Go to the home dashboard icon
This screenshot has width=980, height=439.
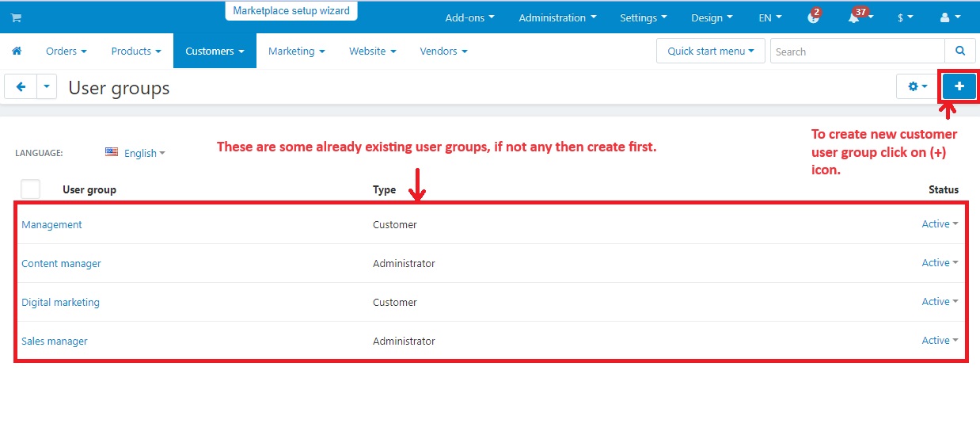(x=17, y=52)
